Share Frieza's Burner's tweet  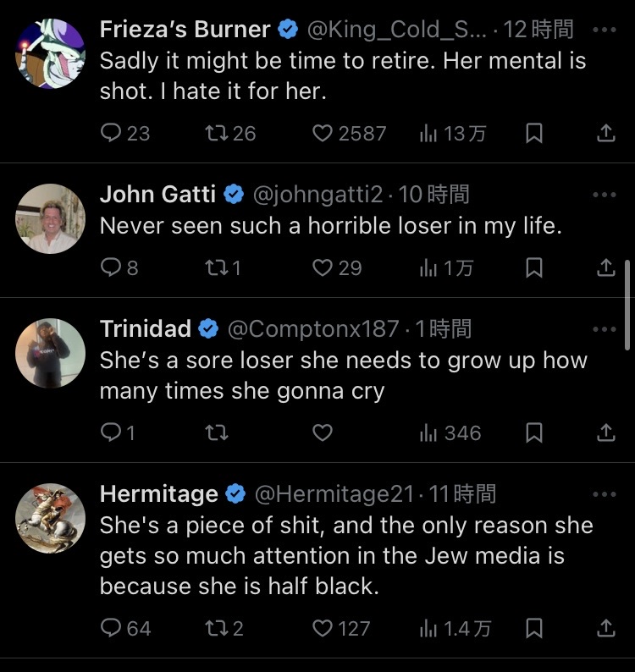coord(606,133)
